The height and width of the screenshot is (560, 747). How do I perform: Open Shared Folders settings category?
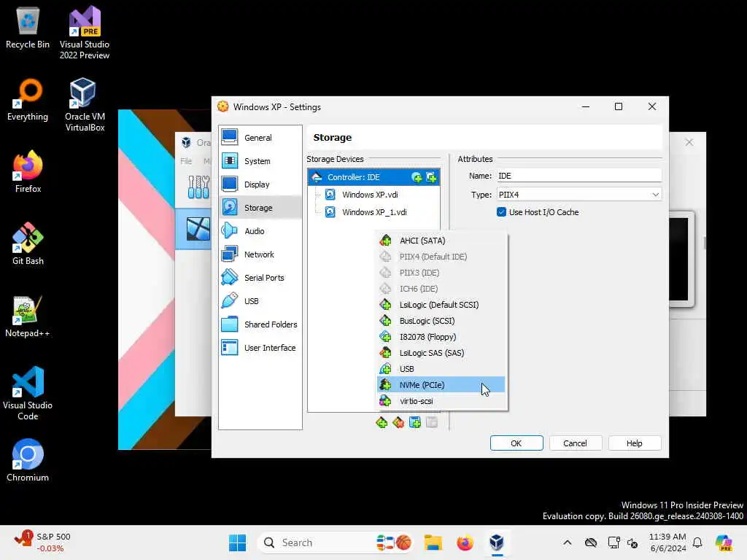[x=260, y=324]
